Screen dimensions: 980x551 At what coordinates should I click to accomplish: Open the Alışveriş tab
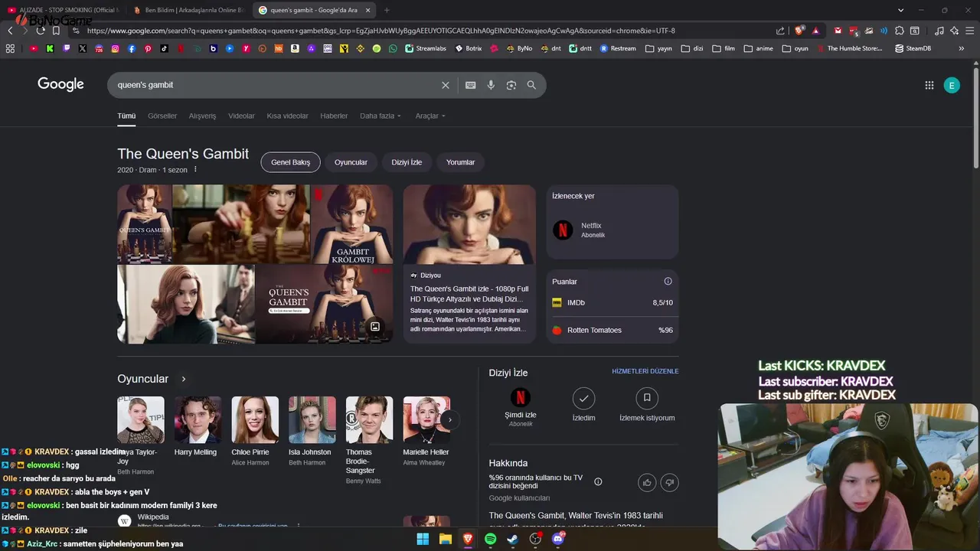[x=202, y=116]
